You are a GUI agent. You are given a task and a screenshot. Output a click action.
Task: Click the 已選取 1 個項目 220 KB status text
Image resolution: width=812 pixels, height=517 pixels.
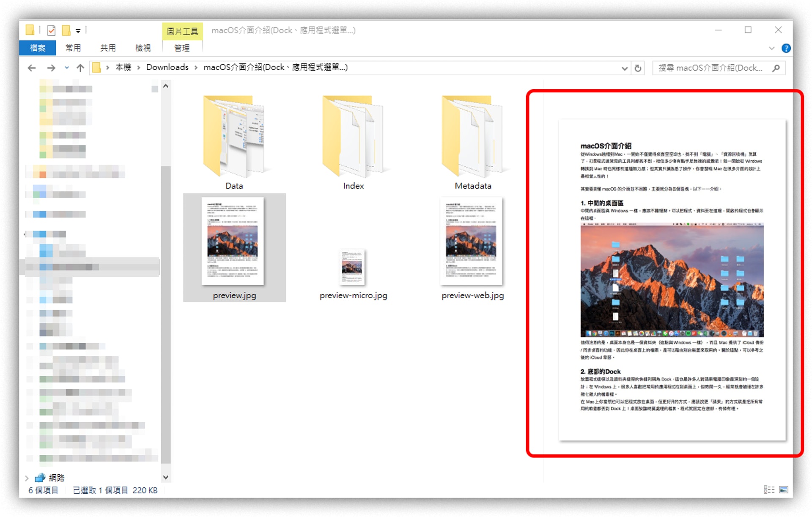(x=115, y=490)
